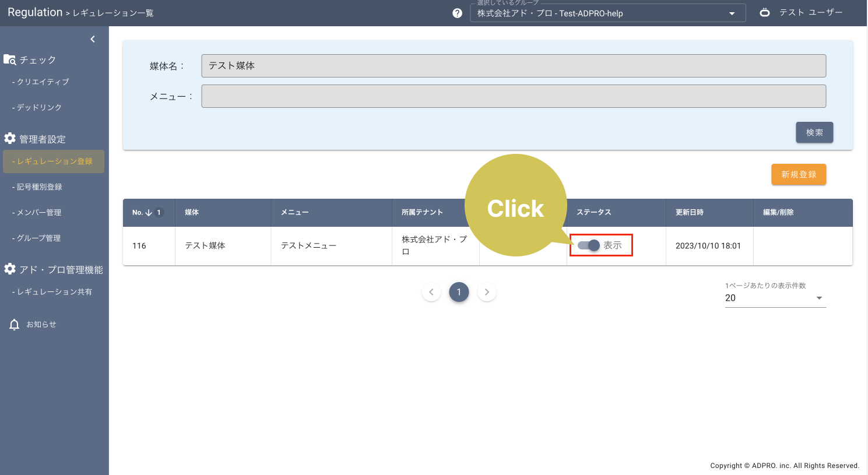Click the orange 新規登録 button
Viewport: 868px width, 475px height.
799,174
